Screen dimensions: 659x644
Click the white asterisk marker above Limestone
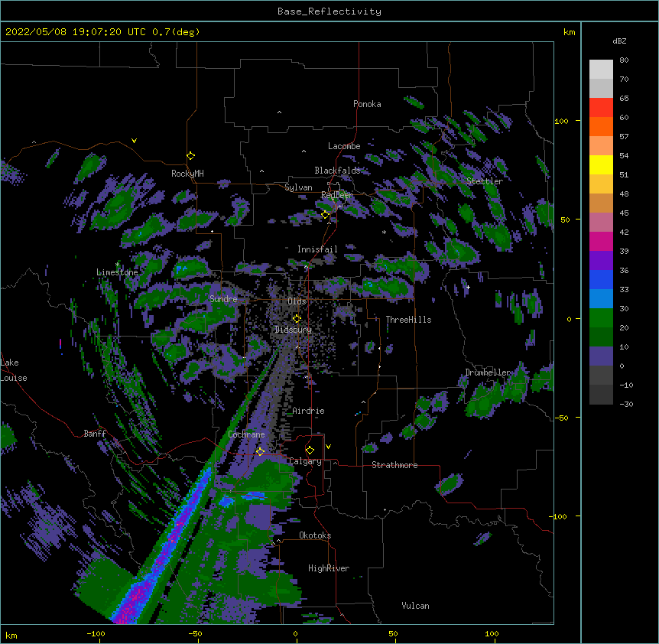(x=117, y=265)
